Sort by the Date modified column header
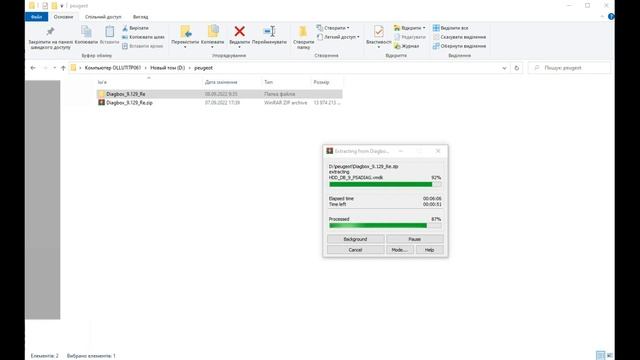Viewport: 640px width, 360px height. click(x=231, y=82)
